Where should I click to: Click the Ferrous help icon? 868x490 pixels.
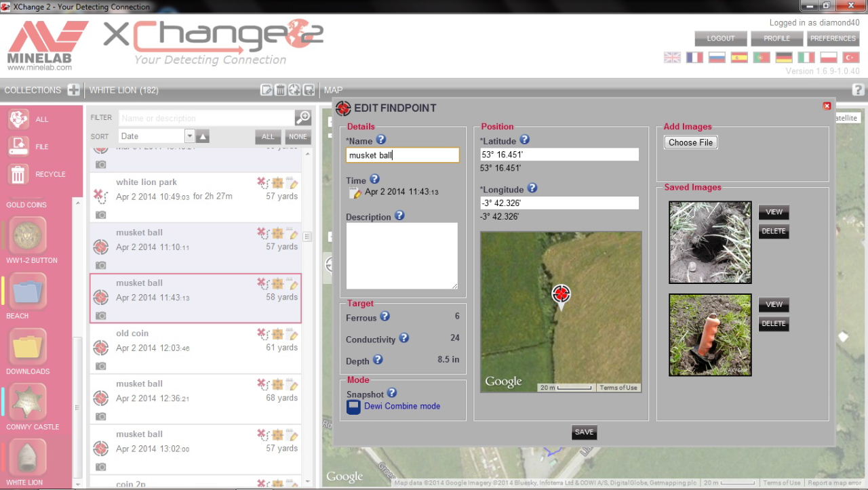click(384, 317)
